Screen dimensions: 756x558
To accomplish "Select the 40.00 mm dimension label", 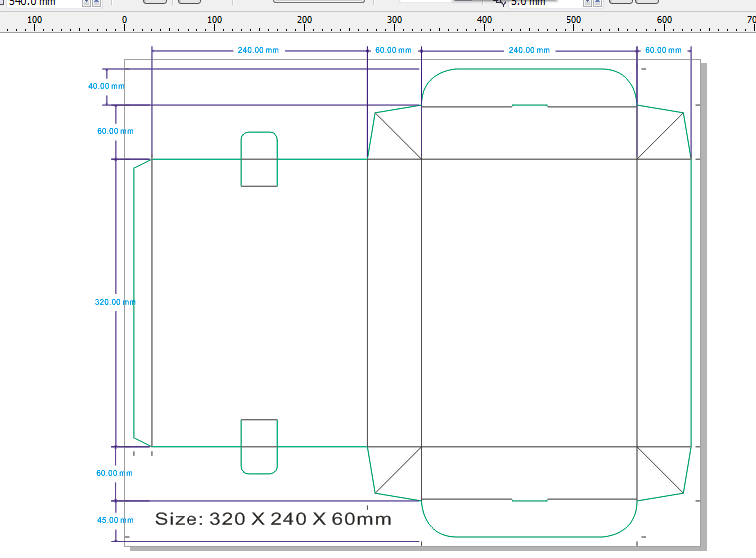I will 106,87.
